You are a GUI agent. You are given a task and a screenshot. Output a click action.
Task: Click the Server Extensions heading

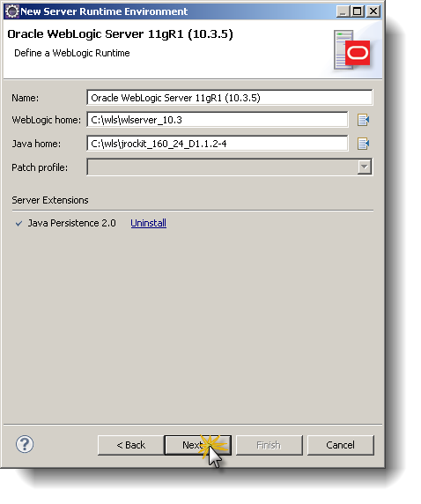pos(50,200)
